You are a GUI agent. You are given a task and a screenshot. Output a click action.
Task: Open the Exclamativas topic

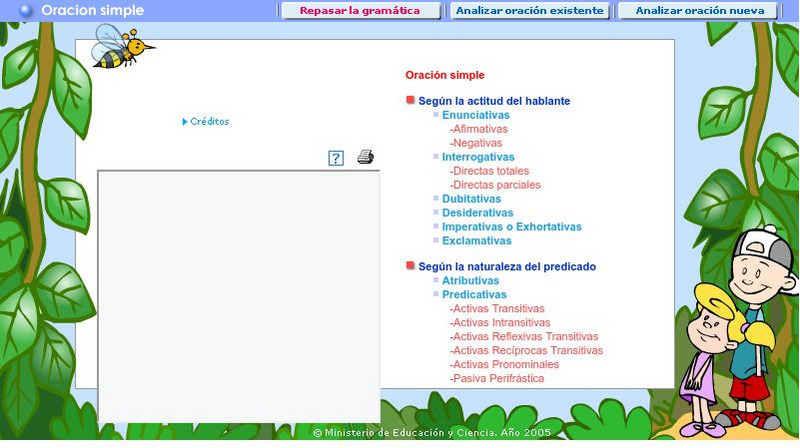coord(477,240)
